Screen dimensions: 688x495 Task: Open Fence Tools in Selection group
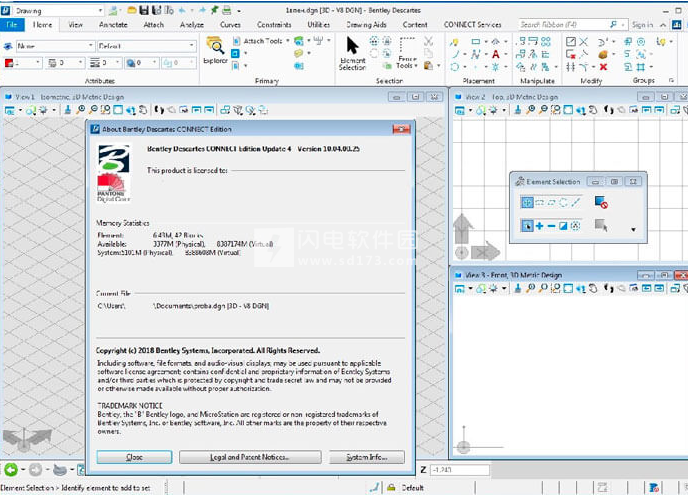(407, 54)
